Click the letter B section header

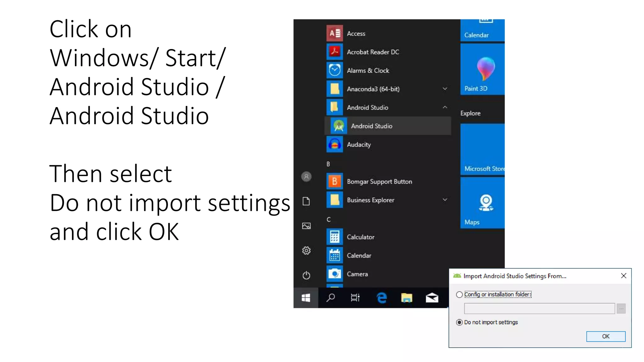tap(328, 164)
